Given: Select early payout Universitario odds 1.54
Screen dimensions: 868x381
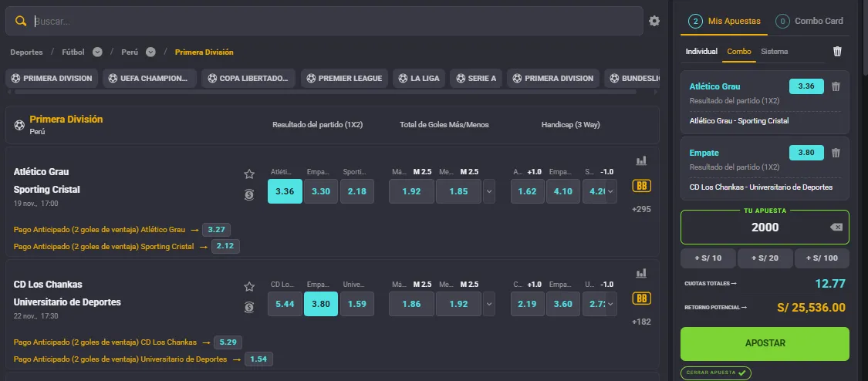Looking at the screenshot, I should pyautogui.click(x=258, y=359).
